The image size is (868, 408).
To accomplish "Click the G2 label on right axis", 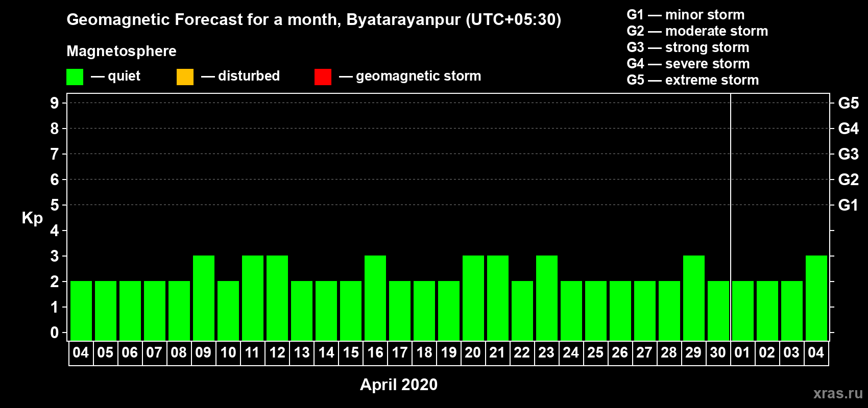I will [x=849, y=180].
